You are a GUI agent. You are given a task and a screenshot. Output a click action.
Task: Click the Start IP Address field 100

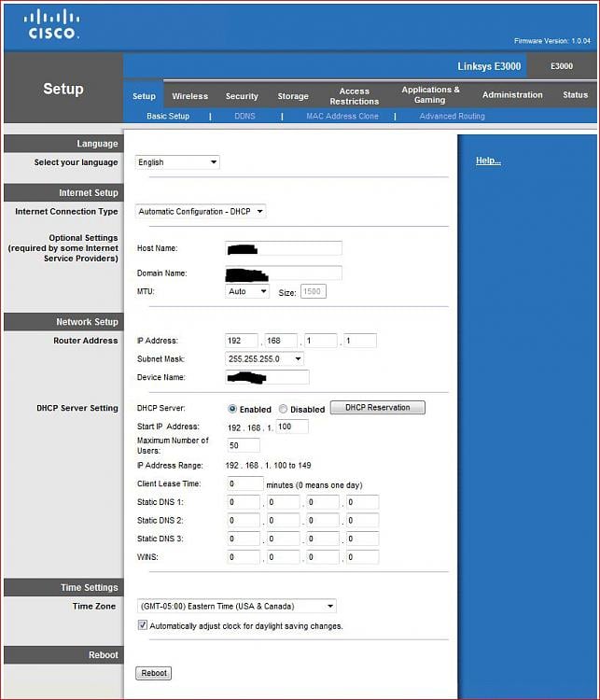[x=292, y=427]
